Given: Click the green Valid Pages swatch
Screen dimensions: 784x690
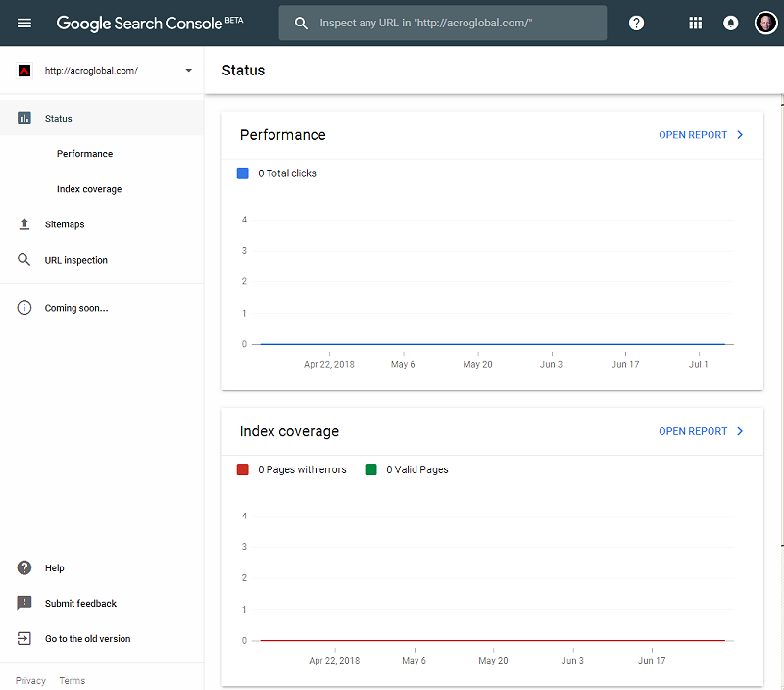Looking at the screenshot, I should point(371,469).
